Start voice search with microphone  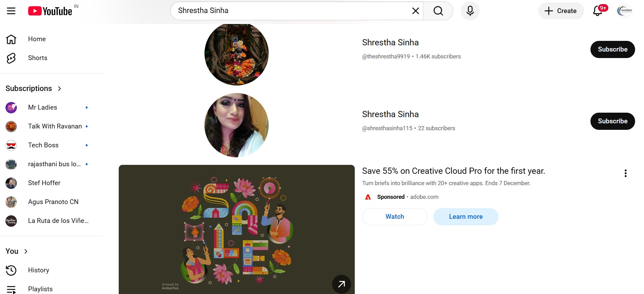click(x=470, y=11)
